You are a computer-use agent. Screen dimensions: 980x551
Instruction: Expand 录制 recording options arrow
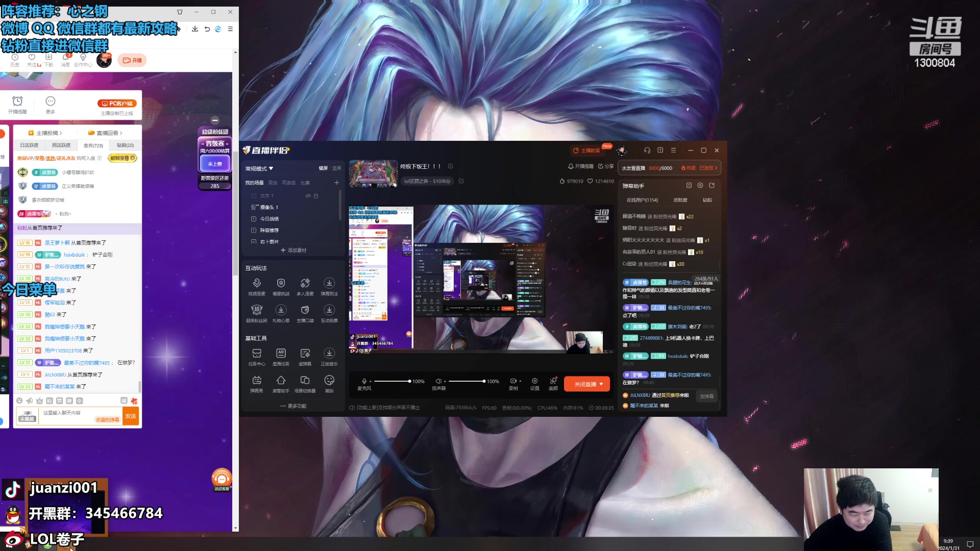pyautogui.click(x=520, y=381)
